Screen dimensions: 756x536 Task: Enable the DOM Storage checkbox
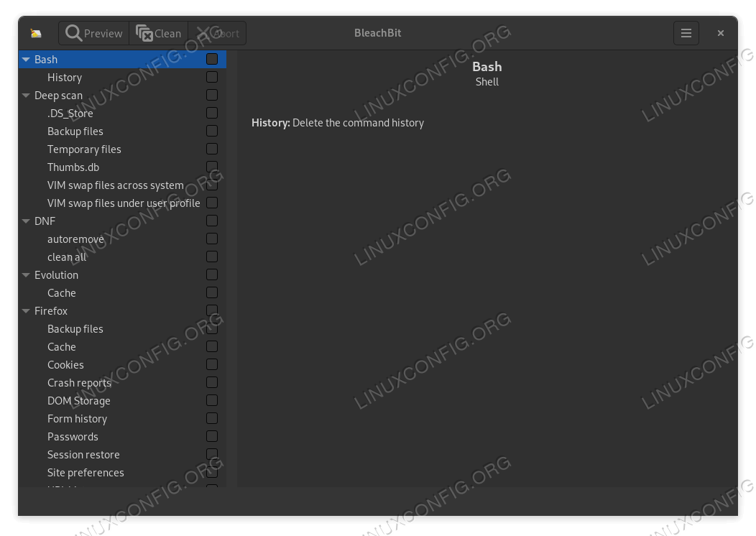coord(212,400)
